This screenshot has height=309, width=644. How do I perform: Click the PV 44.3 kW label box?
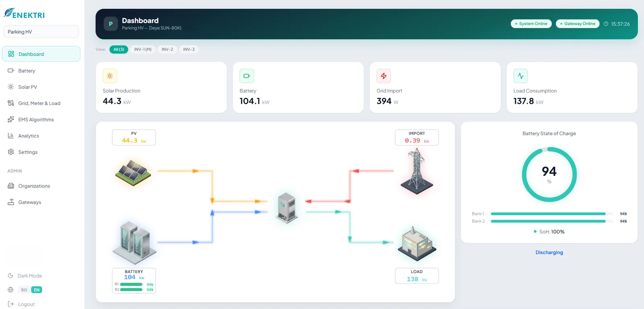point(134,138)
